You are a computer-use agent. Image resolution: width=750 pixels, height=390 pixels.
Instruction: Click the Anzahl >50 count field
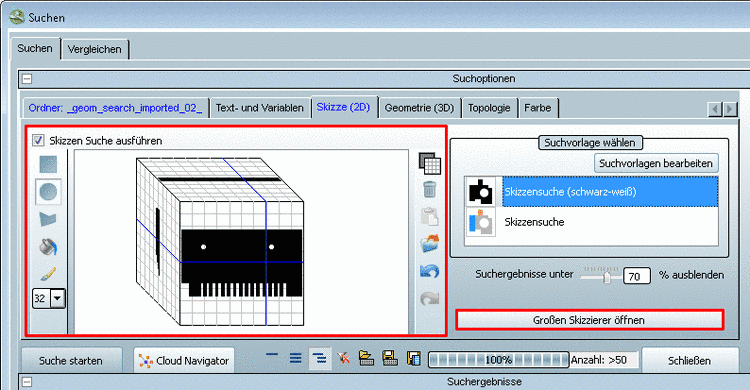(604, 360)
